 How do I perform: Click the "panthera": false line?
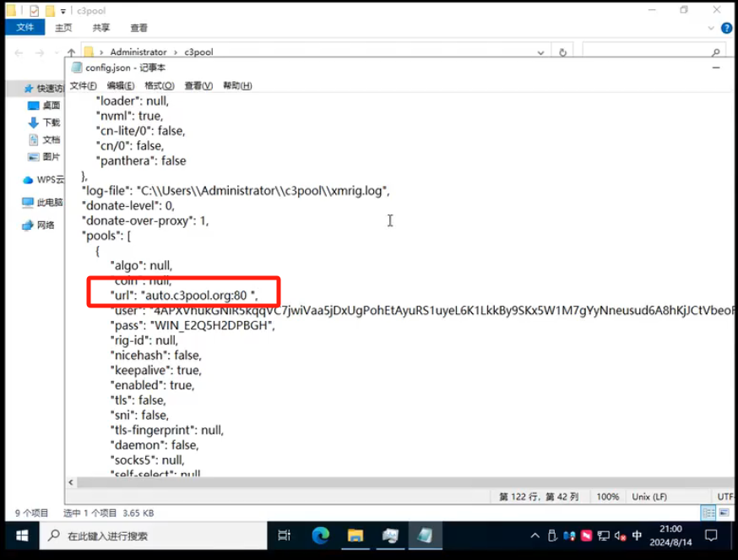[141, 161]
